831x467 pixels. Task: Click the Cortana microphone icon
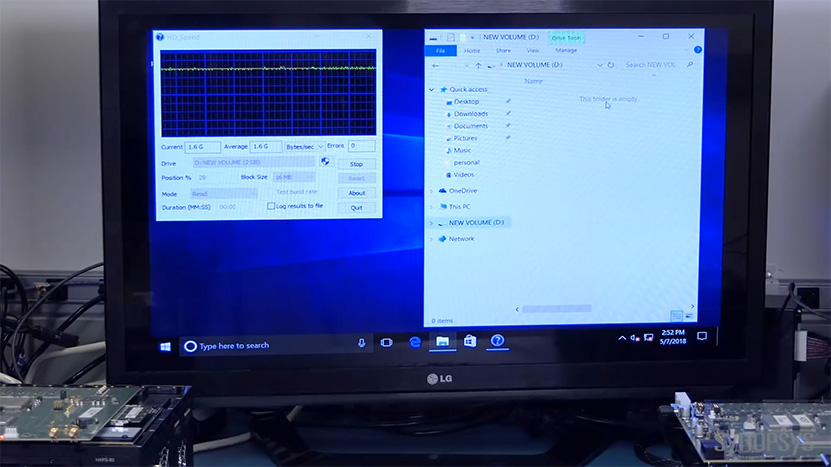coord(361,343)
